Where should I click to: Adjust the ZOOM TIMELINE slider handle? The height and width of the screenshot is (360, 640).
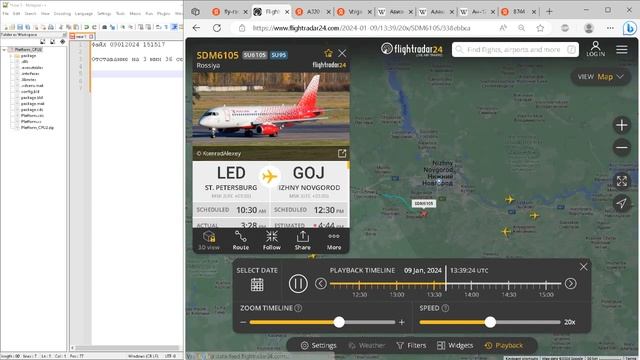pos(339,322)
